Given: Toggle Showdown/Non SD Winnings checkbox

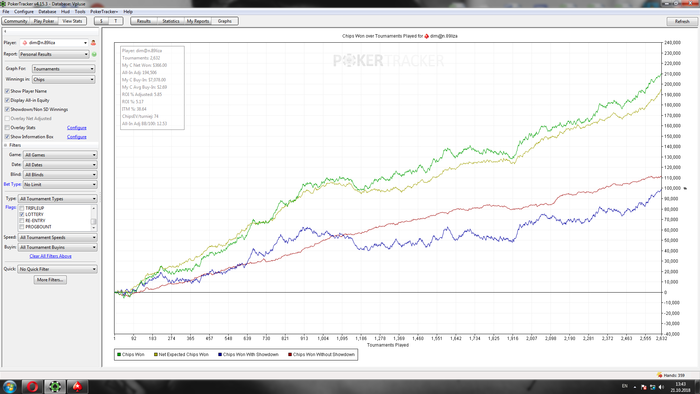Looking at the screenshot, I should 7,109.
